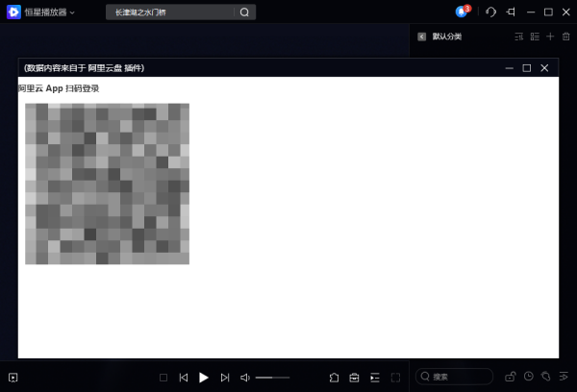Add item with the plus icon in playlist panel
The image size is (577, 392).
pyautogui.click(x=550, y=37)
